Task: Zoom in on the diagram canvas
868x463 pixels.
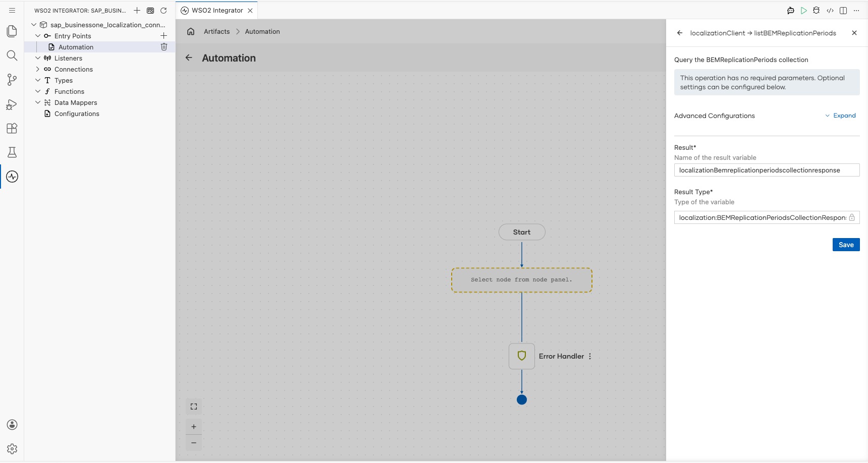Action: [194, 427]
